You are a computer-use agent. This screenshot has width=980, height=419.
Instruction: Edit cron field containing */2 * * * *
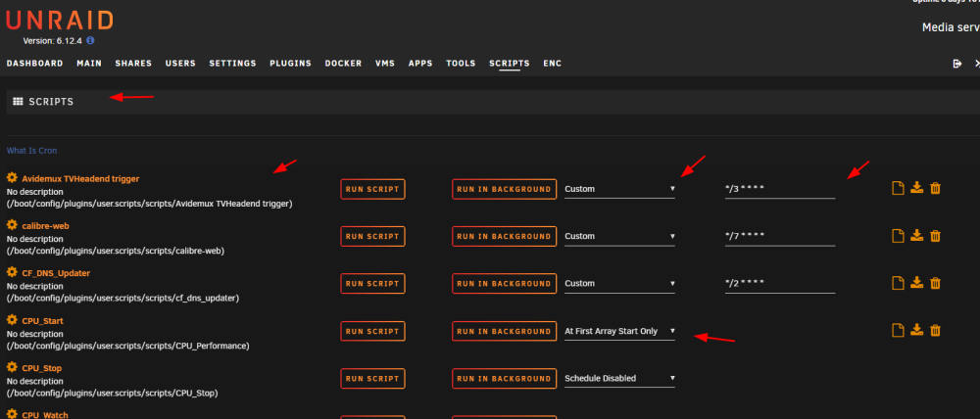tap(780, 284)
